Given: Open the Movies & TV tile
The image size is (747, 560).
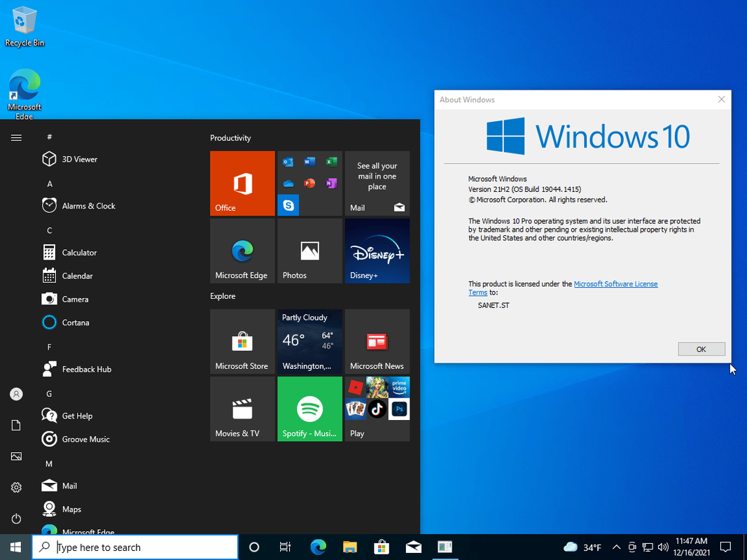Looking at the screenshot, I should pyautogui.click(x=242, y=409).
